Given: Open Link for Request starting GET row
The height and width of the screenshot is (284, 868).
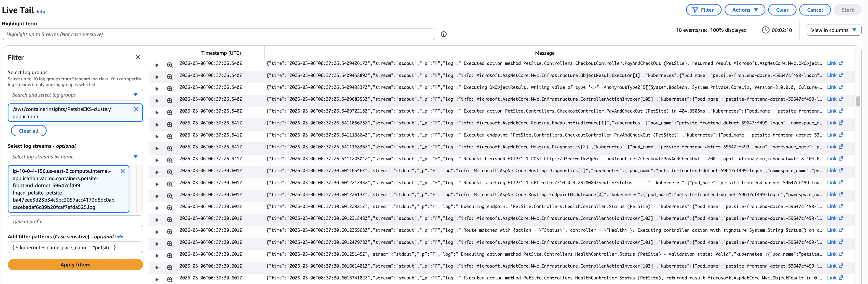Looking at the screenshot, I should point(835,182).
